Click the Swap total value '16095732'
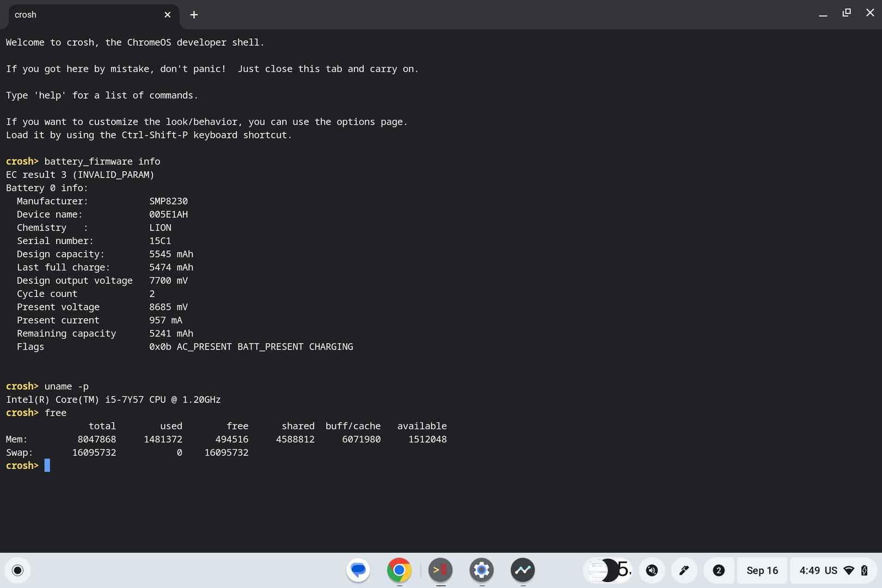 click(x=94, y=452)
